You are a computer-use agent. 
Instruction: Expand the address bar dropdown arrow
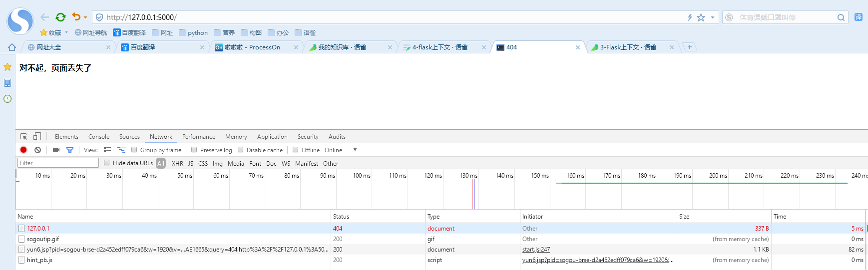coord(713,17)
